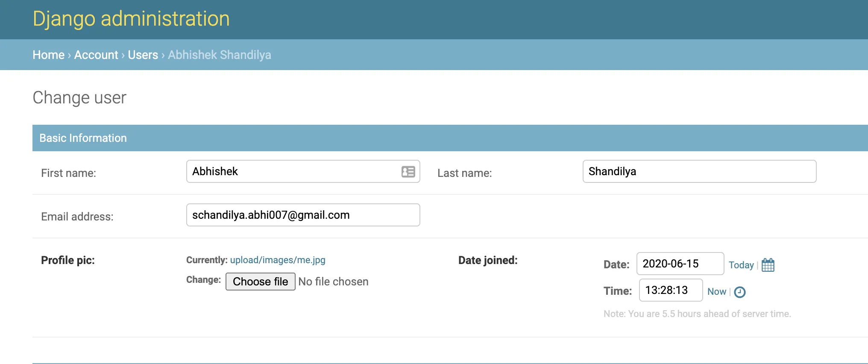868x364 pixels.
Task: Focus the First name field
Action: click(303, 171)
